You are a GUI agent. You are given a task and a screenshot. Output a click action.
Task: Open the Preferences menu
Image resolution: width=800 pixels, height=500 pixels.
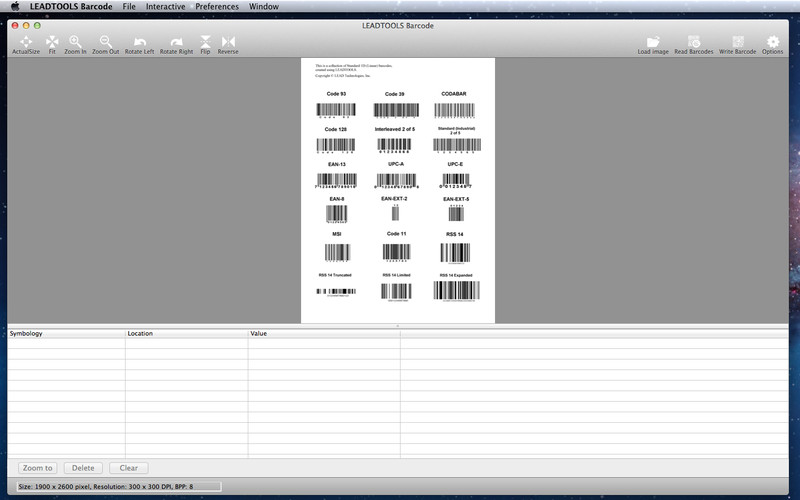(217, 7)
